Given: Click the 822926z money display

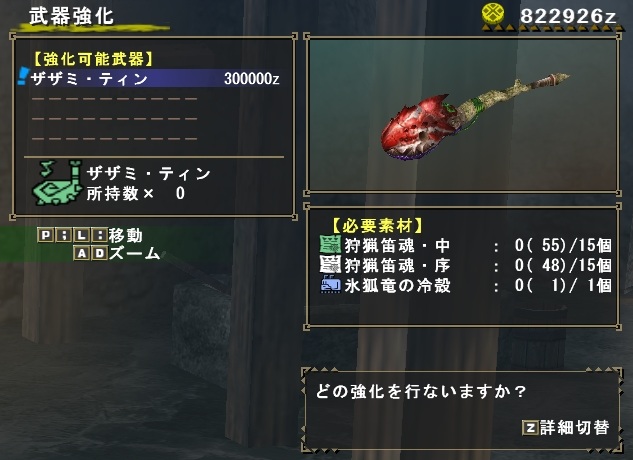Looking at the screenshot, I should point(568,16).
